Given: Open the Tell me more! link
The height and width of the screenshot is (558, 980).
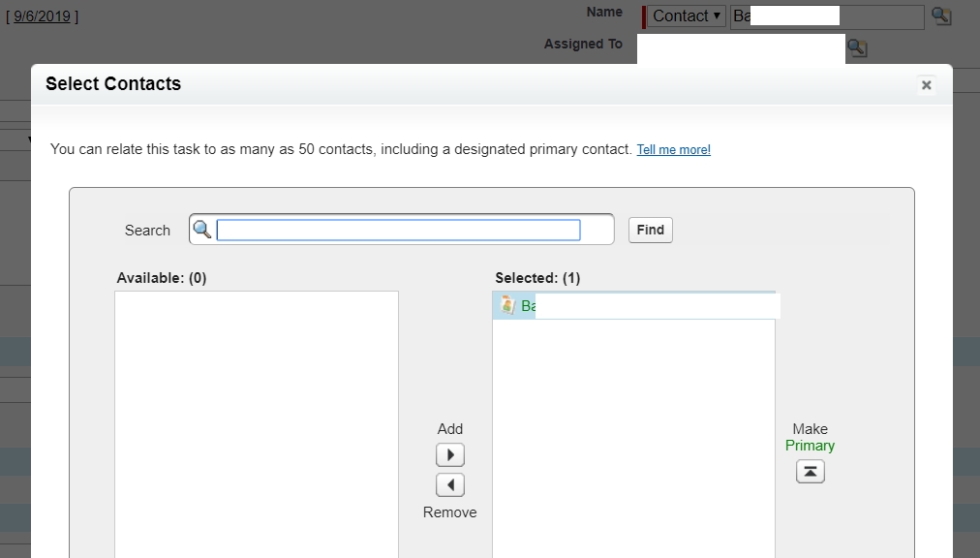Looking at the screenshot, I should 673,150.
